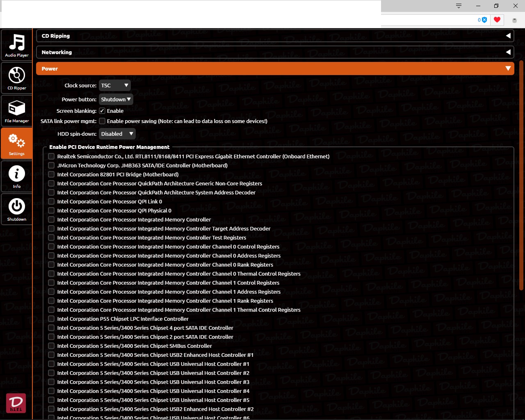Check the Core Processor QPI Link 0 box
The width and height of the screenshot is (525, 420).
pos(51,201)
